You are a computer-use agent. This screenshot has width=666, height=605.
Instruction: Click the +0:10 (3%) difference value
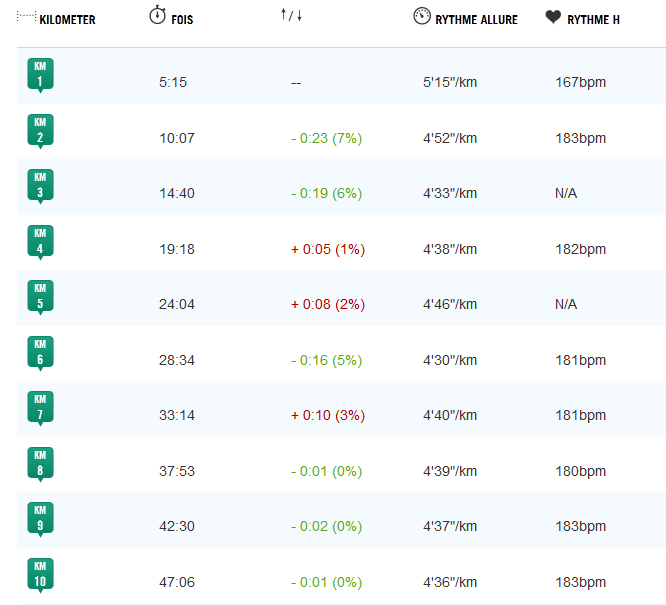click(x=328, y=416)
